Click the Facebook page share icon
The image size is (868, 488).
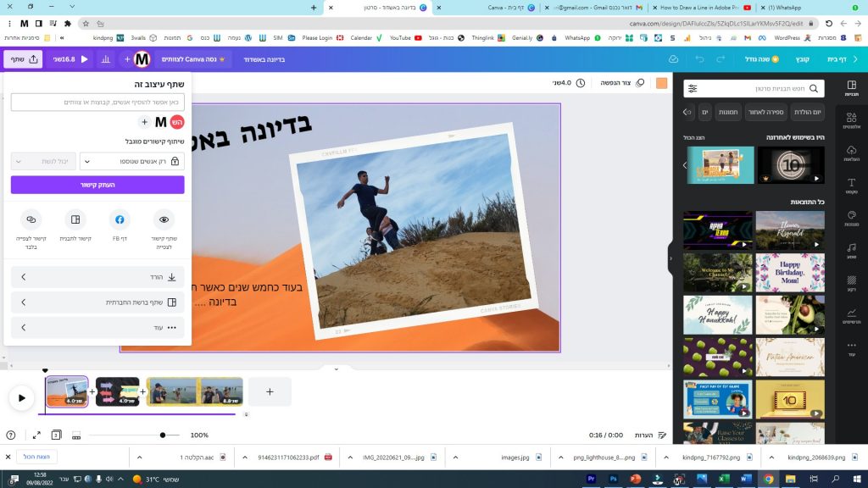point(120,219)
